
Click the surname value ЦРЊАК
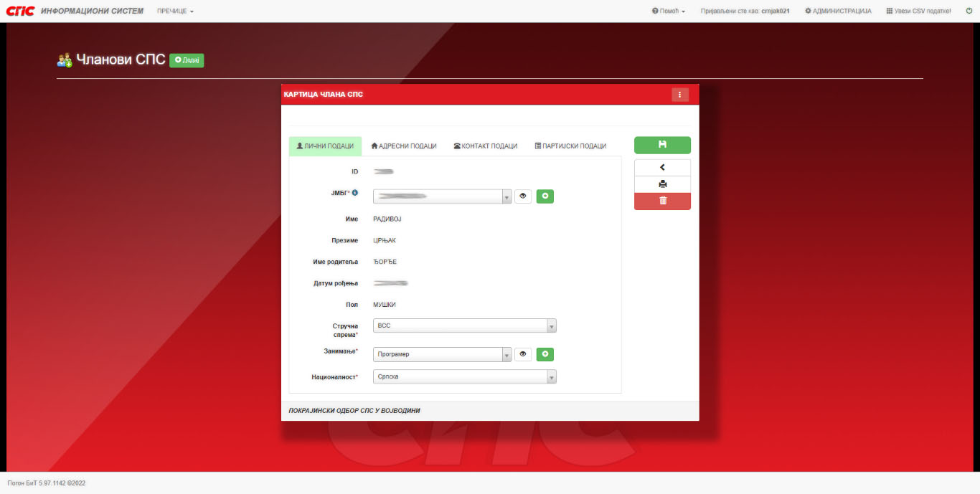(385, 240)
